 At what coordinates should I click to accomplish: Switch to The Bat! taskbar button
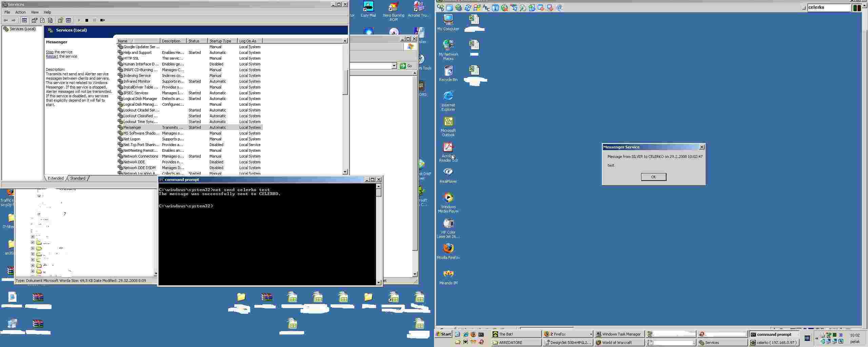(516, 334)
